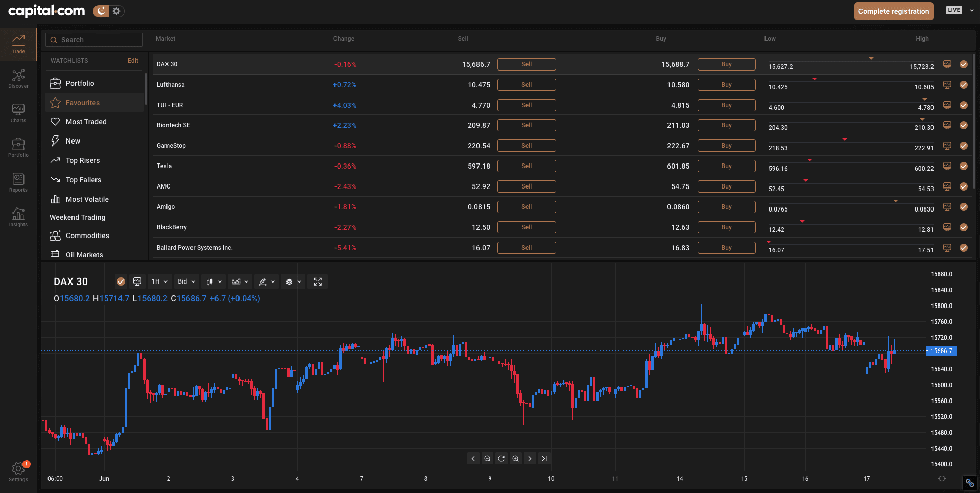
Task: Buy Tesla
Action: 726,166
